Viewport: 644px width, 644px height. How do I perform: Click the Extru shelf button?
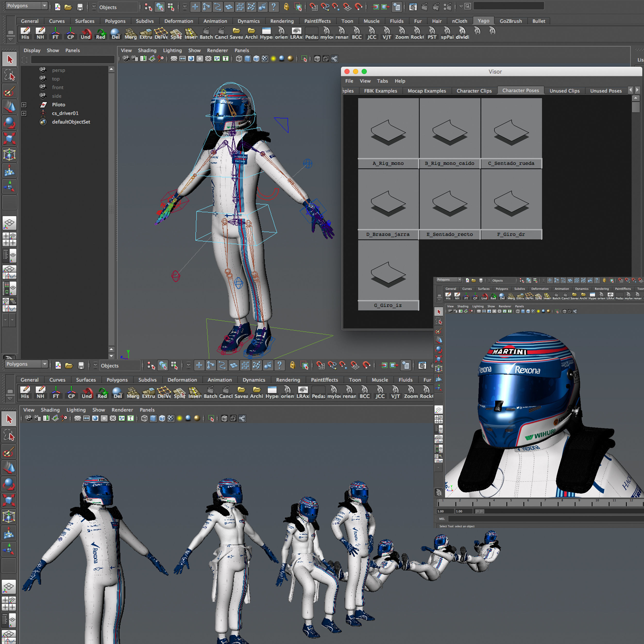(x=146, y=33)
